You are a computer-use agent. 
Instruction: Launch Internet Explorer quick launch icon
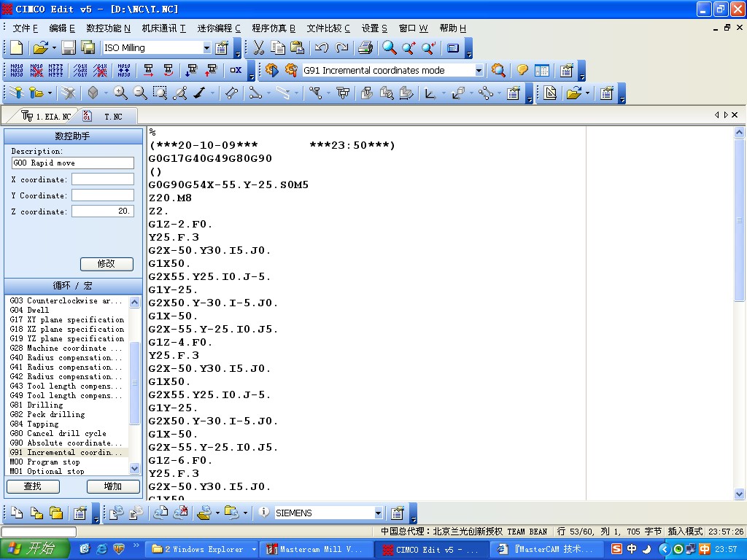pyautogui.click(x=101, y=549)
